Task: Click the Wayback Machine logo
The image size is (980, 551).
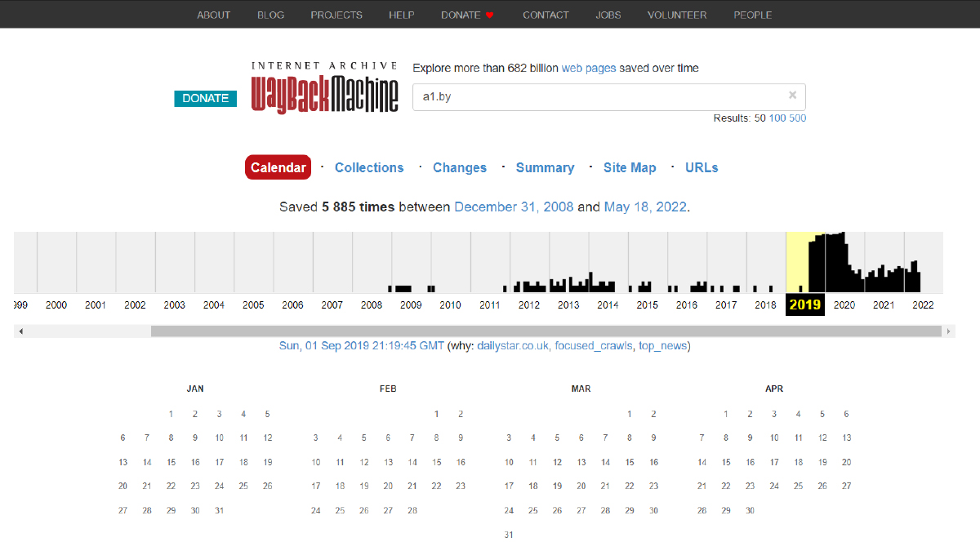Action: point(325,87)
